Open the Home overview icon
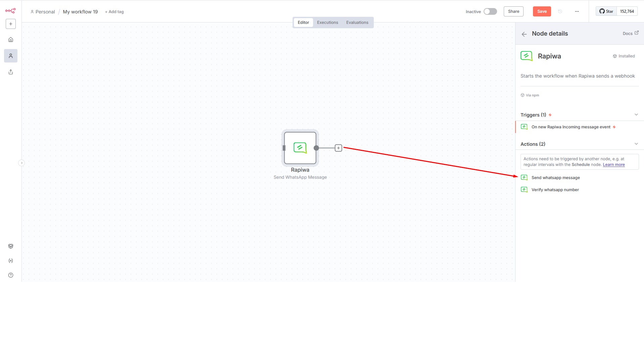The image size is (644, 344). click(11, 40)
